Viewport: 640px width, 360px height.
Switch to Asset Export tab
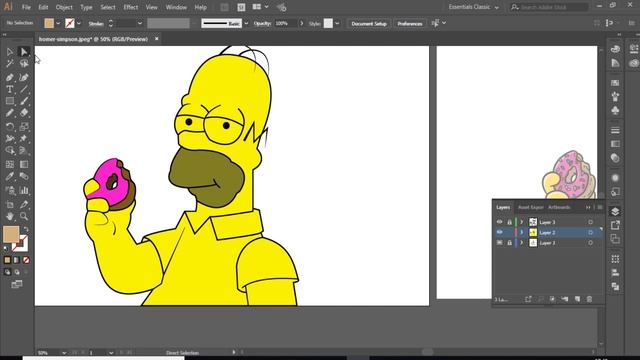point(531,207)
